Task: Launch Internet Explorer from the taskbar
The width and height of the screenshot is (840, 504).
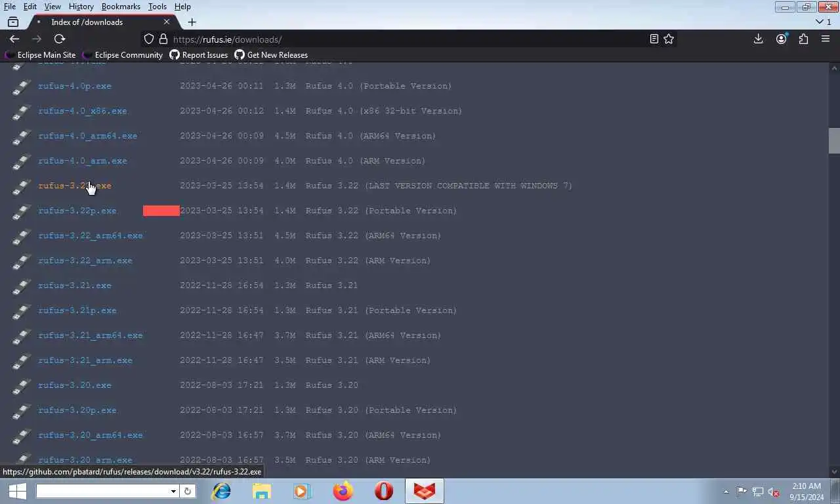Action: pyautogui.click(x=221, y=491)
